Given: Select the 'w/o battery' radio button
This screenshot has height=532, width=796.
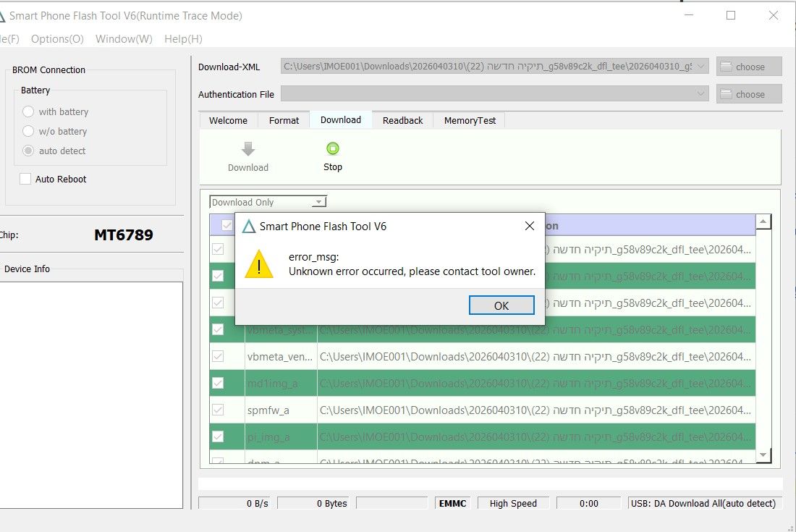Looking at the screenshot, I should pyautogui.click(x=28, y=131).
